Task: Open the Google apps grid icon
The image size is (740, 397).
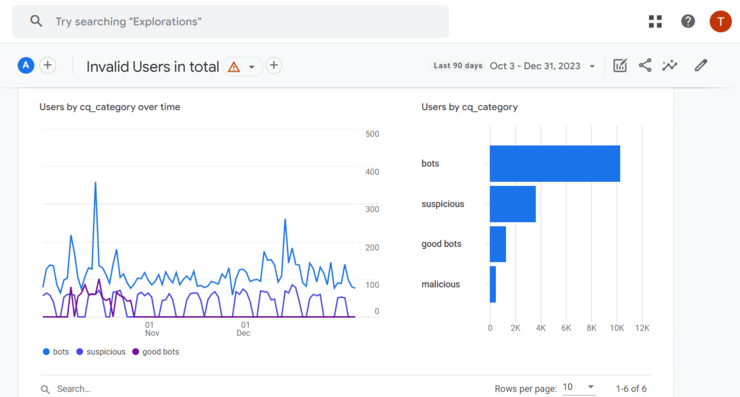Action: click(655, 21)
